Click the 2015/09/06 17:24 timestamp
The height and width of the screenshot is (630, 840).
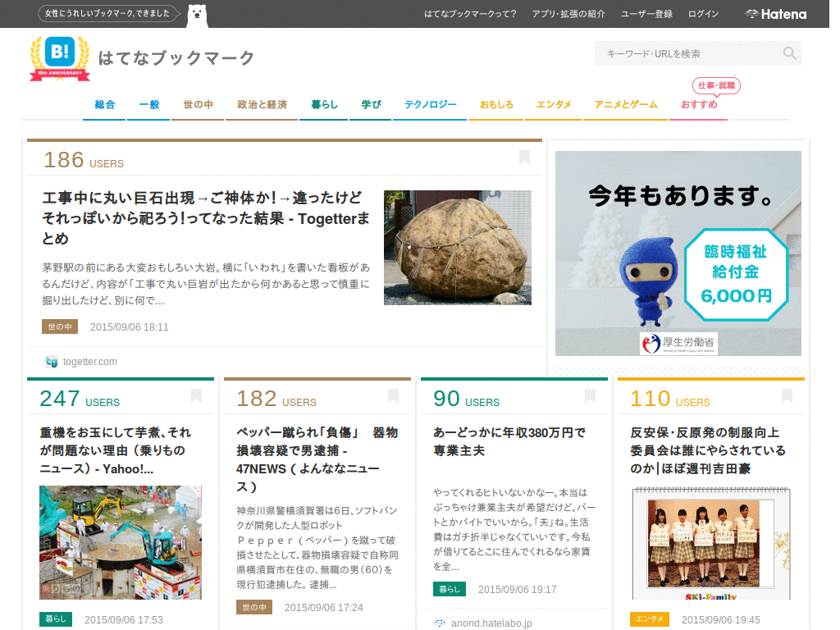[x=323, y=608]
